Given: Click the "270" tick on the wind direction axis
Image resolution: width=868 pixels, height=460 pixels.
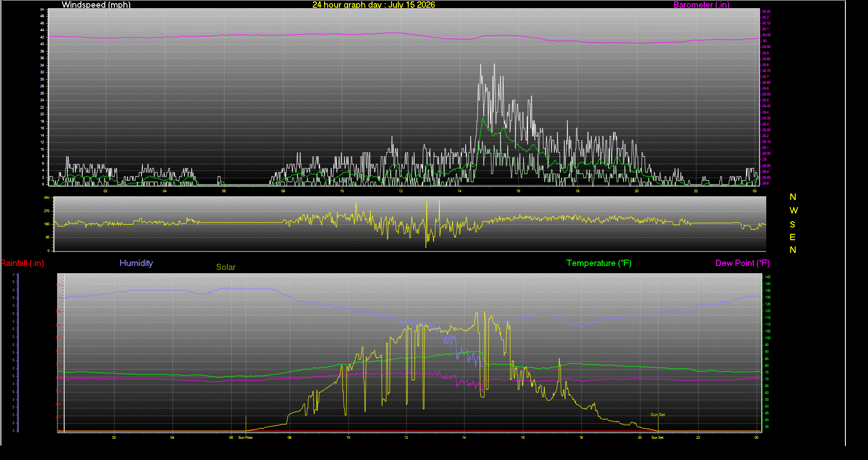Looking at the screenshot, I should (47, 211).
